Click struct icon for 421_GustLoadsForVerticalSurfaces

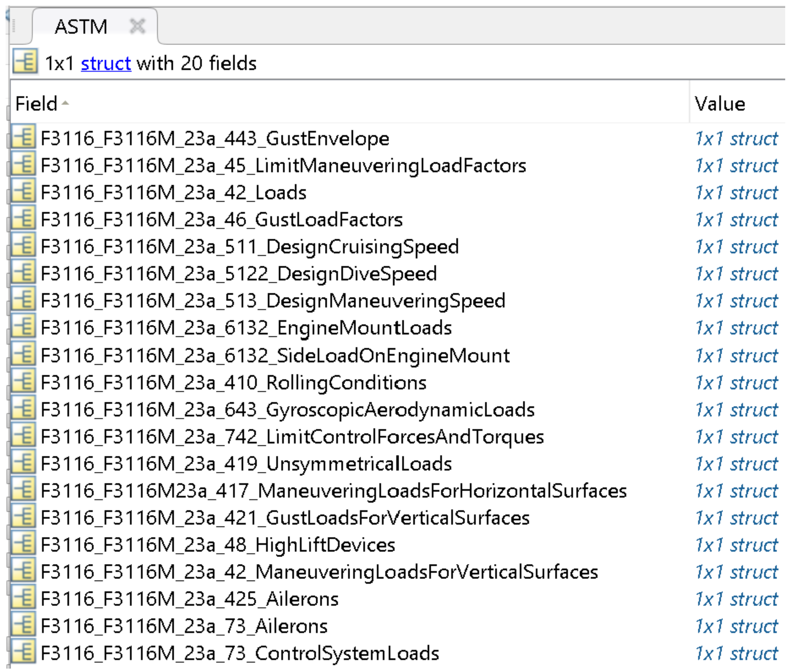pos(24,516)
